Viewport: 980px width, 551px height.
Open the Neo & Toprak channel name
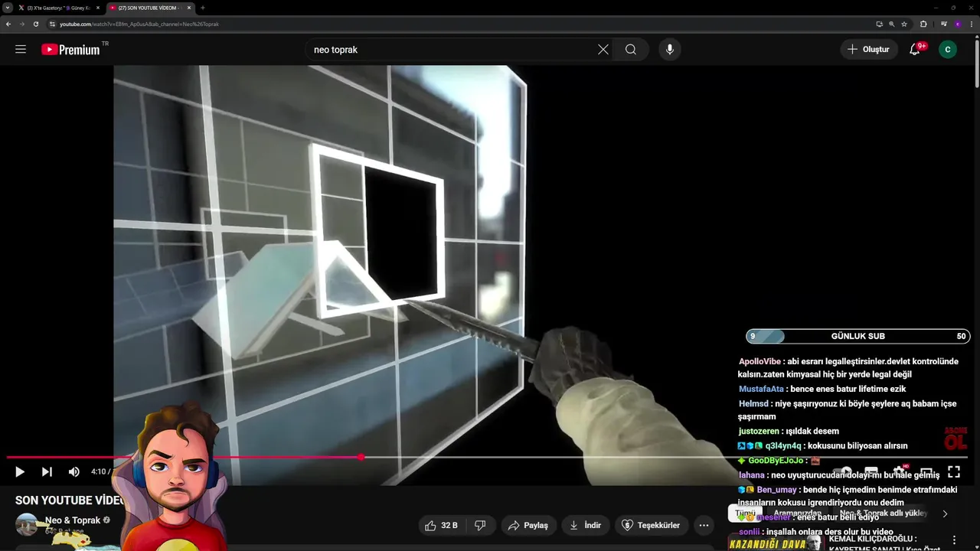click(73, 520)
